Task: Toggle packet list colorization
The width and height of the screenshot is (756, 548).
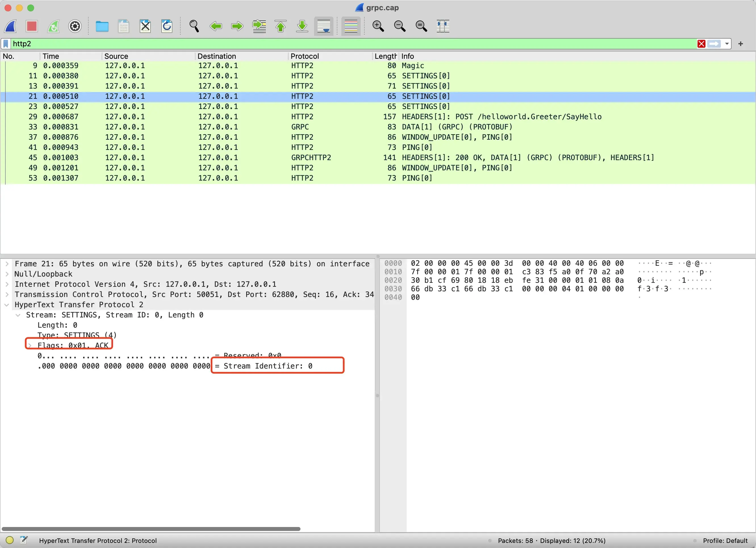Action: click(351, 26)
